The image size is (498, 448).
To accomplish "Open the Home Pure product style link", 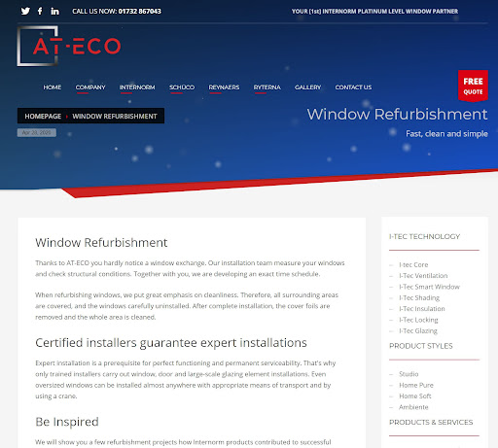I will [416, 385].
